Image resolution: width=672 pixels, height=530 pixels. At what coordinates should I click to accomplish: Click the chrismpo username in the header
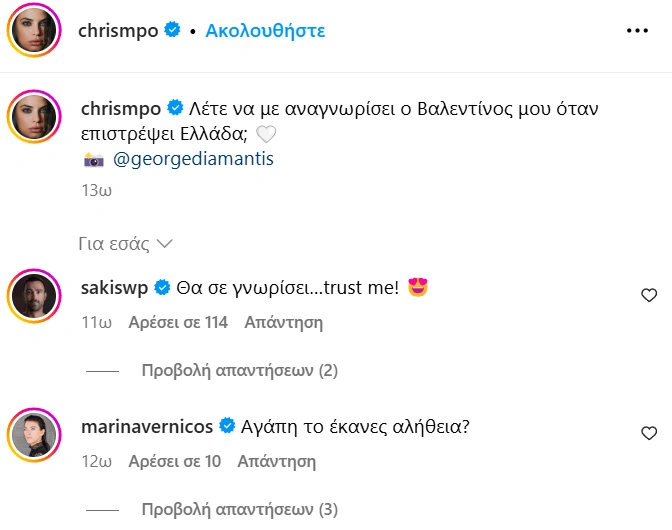(x=118, y=31)
